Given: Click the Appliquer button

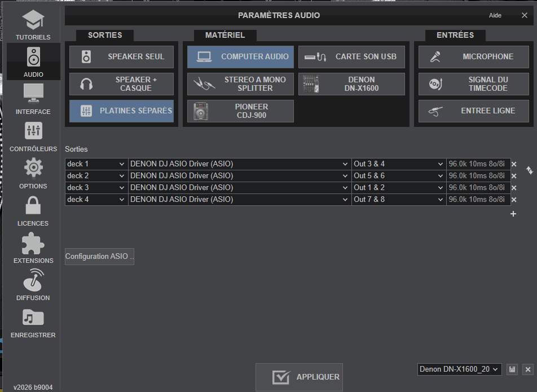Looking at the screenshot, I should click(x=299, y=377).
